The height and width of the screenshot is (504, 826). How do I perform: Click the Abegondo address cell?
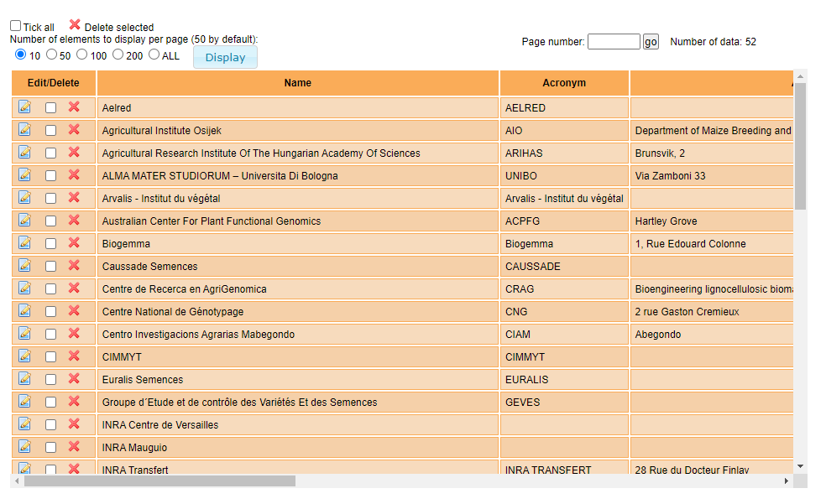712,334
